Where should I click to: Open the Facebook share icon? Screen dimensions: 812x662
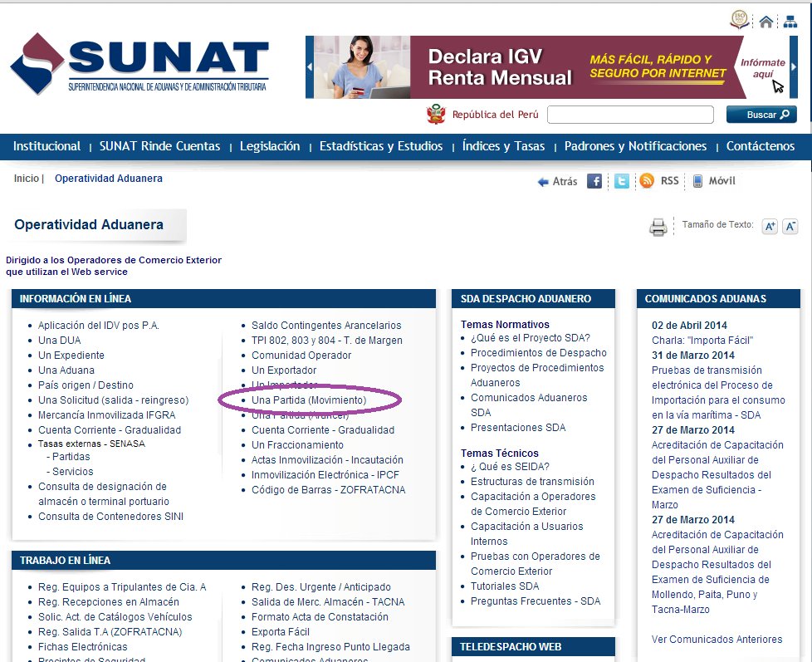(x=594, y=181)
